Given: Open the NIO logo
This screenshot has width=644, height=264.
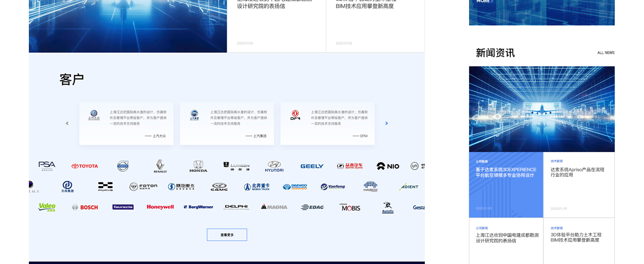Looking at the screenshot, I should pos(388,166).
